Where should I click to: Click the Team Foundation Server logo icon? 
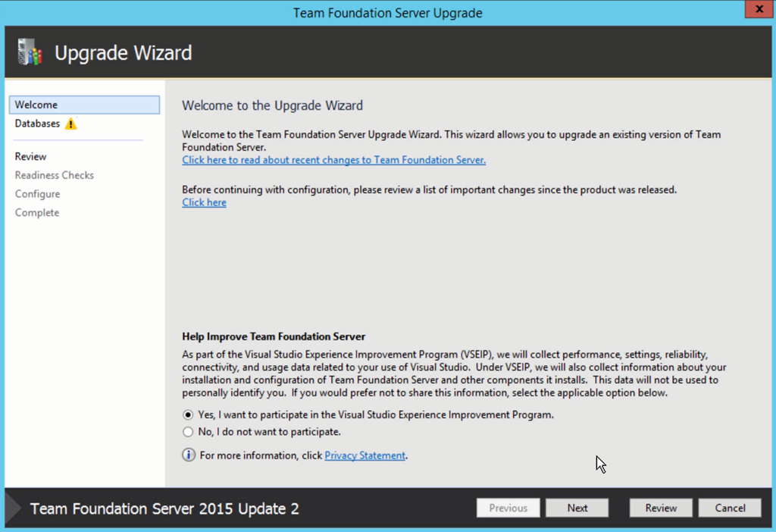(x=30, y=52)
